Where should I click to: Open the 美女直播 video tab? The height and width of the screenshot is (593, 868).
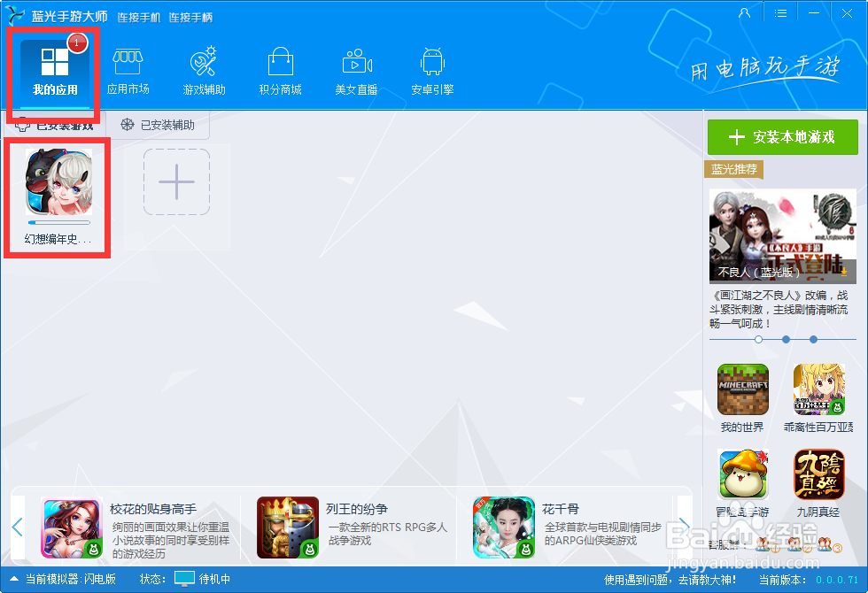point(356,73)
